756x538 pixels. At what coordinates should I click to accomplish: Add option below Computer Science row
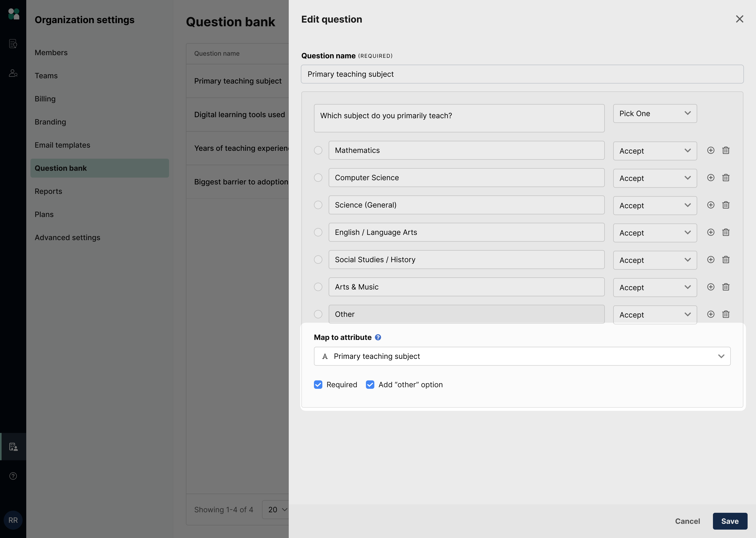click(x=710, y=178)
